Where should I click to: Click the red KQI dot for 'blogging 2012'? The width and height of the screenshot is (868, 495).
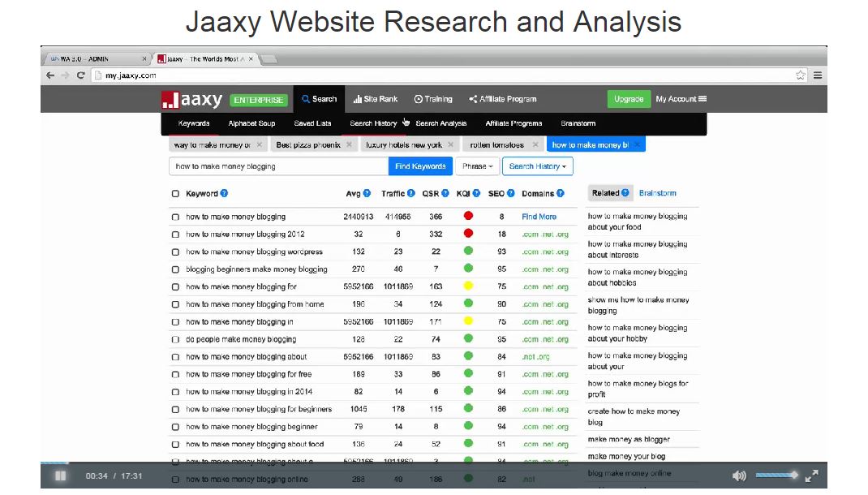[468, 233]
